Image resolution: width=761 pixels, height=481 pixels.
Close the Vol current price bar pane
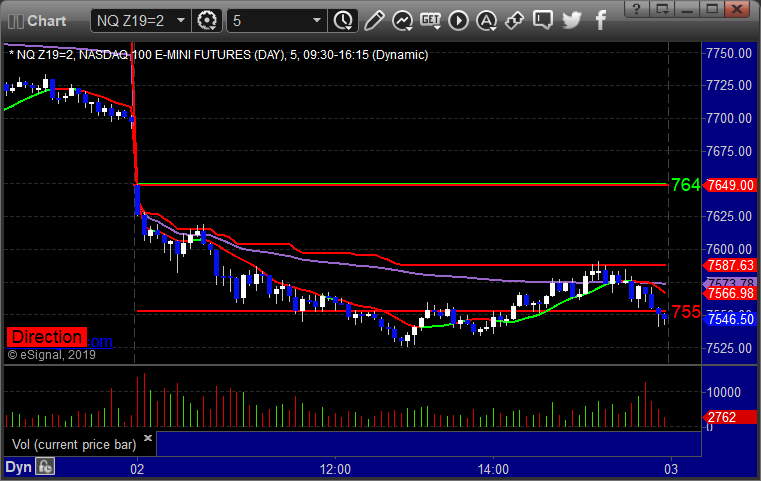click(x=148, y=438)
